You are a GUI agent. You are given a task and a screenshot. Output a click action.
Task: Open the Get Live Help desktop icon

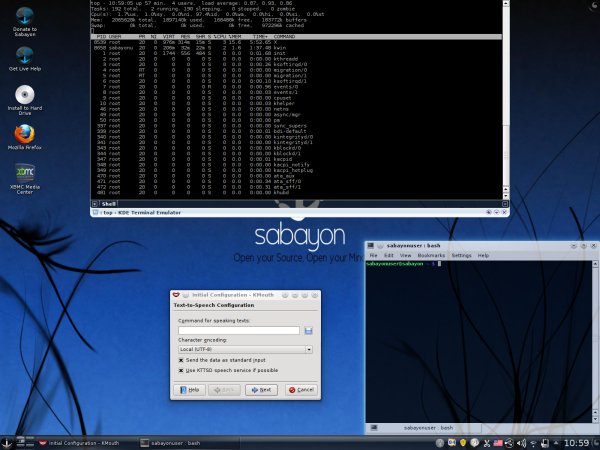coord(24,59)
